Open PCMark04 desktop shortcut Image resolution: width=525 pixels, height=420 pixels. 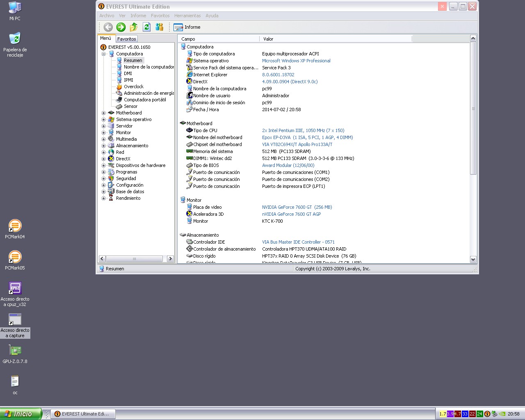(x=15, y=229)
